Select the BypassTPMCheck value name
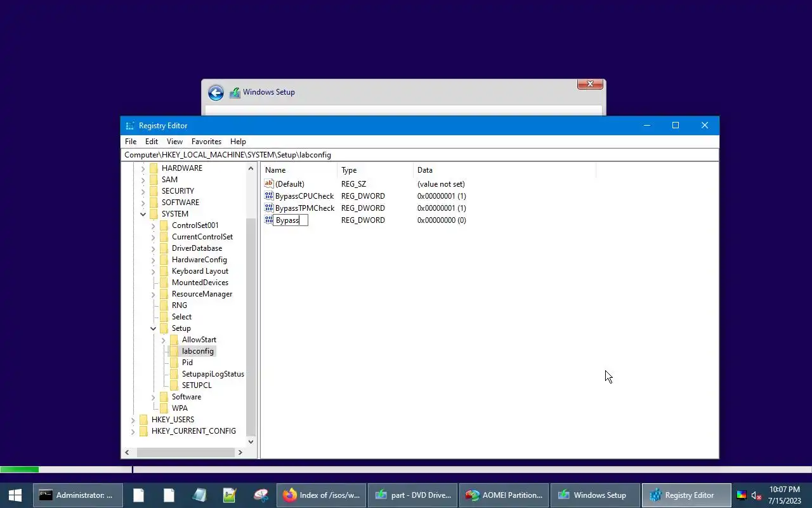 (x=304, y=208)
